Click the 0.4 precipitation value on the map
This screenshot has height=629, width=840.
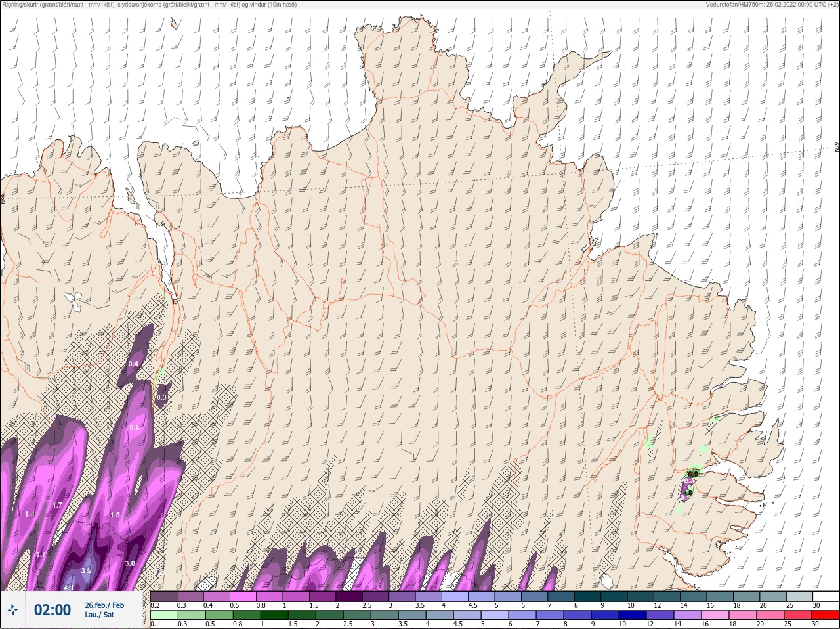[134, 364]
